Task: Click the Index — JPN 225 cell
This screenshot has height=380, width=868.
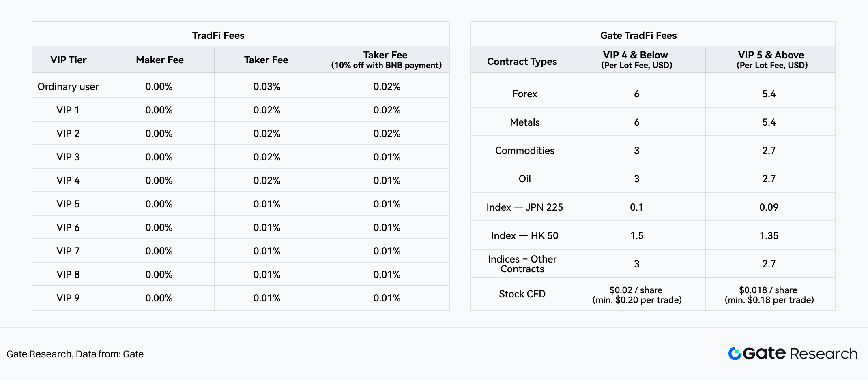Action: (x=524, y=207)
